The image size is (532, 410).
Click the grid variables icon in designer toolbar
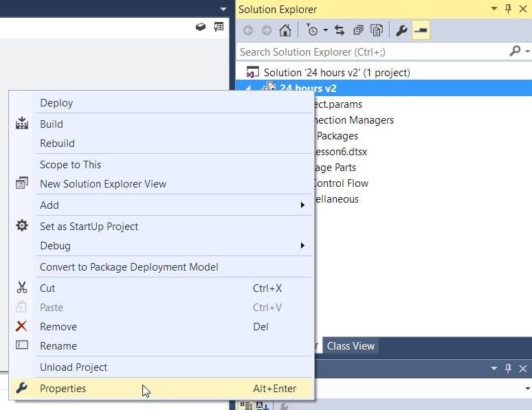coord(219,27)
